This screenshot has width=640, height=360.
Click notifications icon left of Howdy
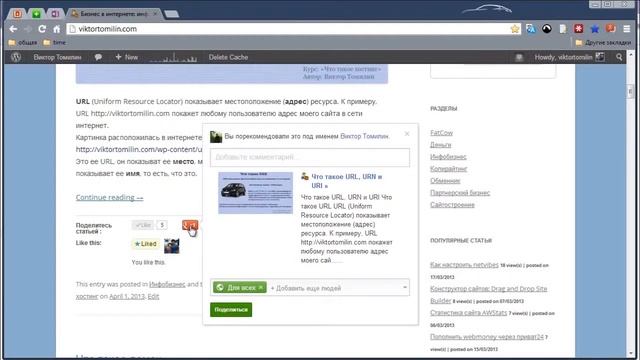(519, 58)
